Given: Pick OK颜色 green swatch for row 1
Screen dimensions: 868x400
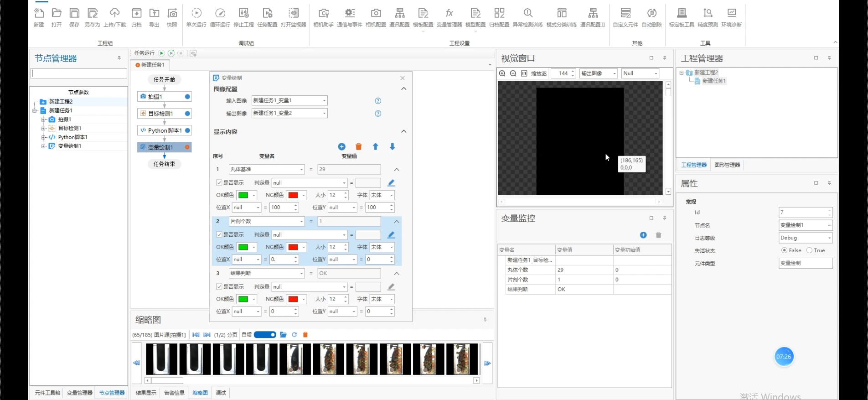Looking at the screenshot, I should tap(243, 195).
